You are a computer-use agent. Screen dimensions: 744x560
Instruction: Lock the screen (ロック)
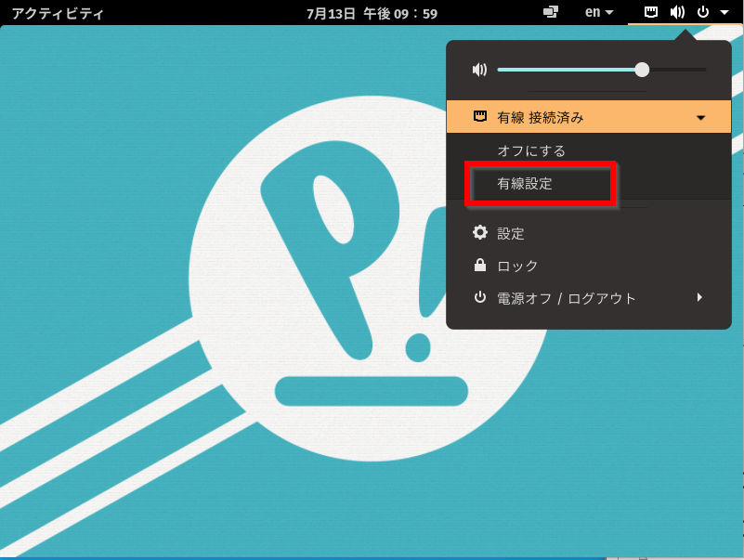[x=588, y=266]
